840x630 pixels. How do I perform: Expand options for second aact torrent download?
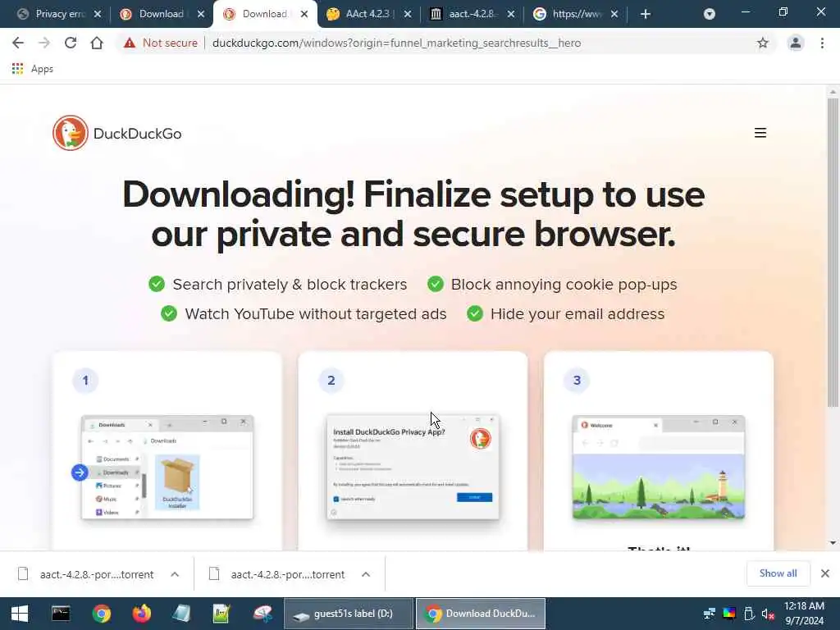[x=366, y=574]
